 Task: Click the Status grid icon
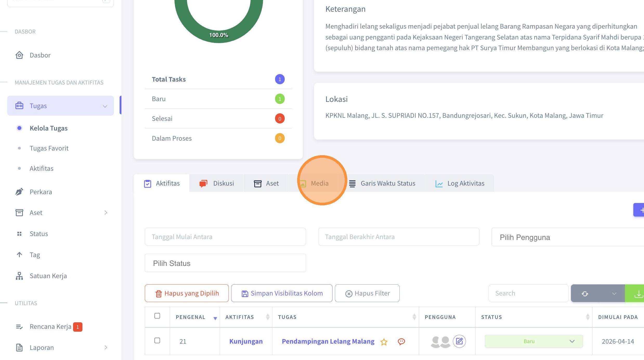pyautogui.click(x=19, y=234)
